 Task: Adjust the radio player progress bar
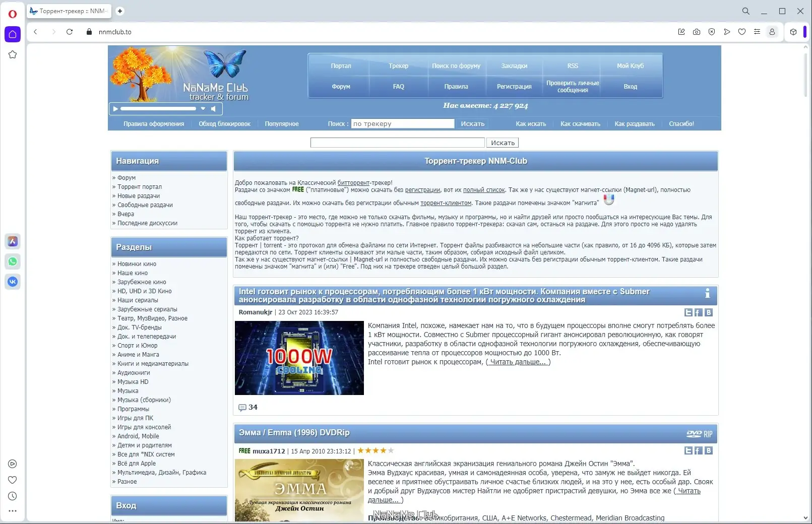pos(158,109)
